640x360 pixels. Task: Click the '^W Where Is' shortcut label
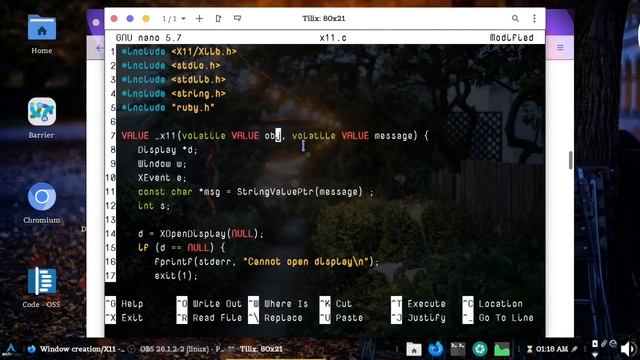278,304
